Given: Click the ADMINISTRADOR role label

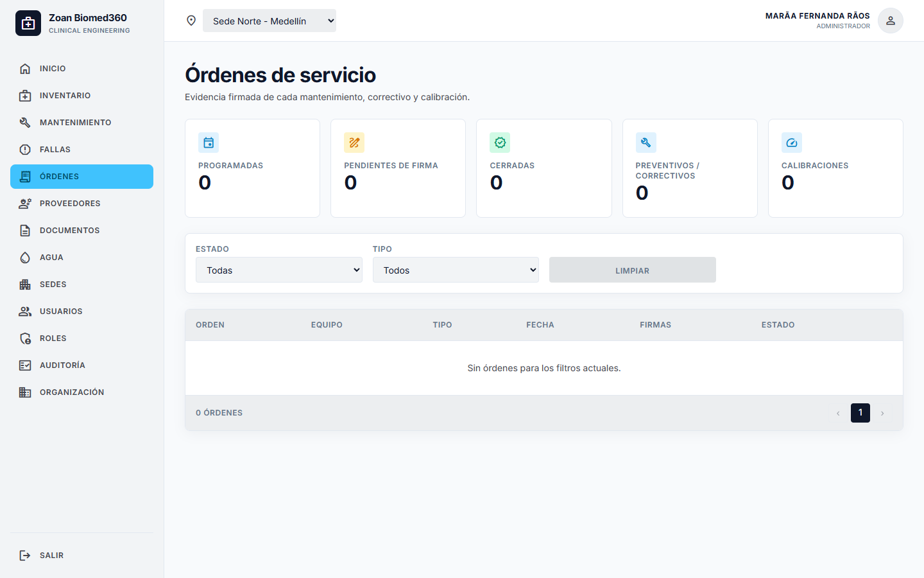Looking at the screenshot, I should click(843, 26).
